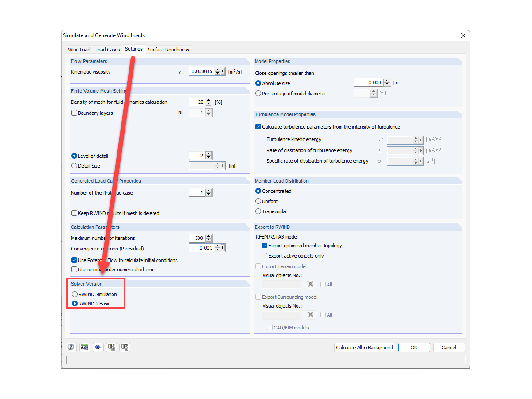Switch to the Wind Load tab
This screenshot has width=532, height=399.
click(79, 50)
